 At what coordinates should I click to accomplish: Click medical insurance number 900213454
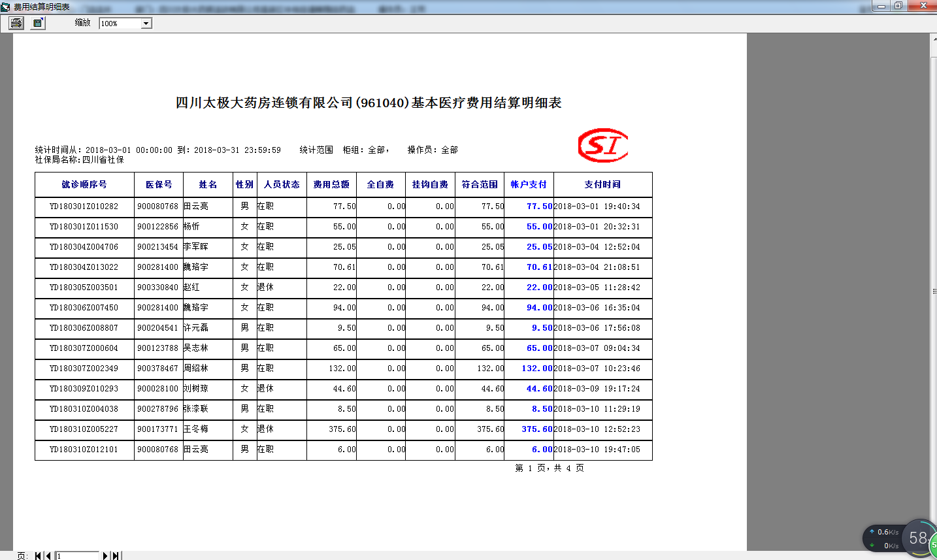coord(157,247)
